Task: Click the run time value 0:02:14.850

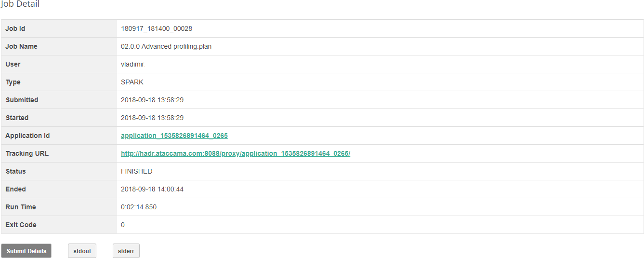Action: coord(139,207)
